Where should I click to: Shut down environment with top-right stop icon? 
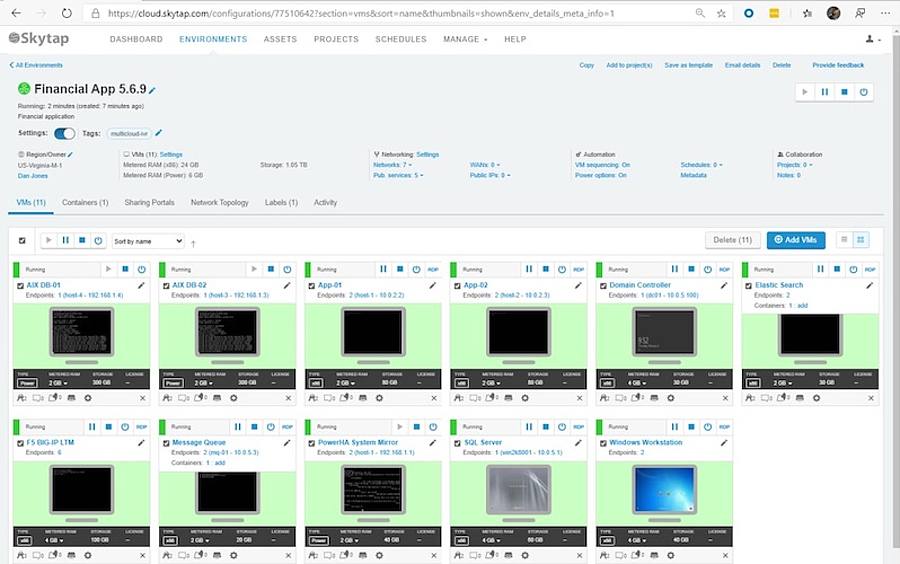tap(844, 92)
